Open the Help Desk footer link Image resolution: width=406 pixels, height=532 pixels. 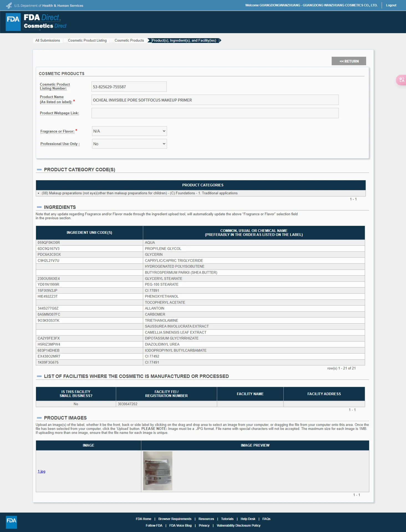tap(248, 519)
